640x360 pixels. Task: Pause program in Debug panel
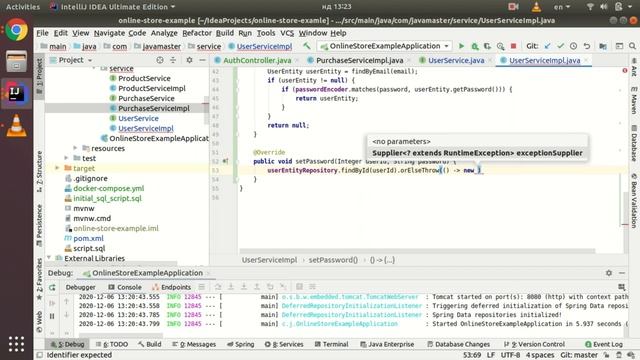pyautogui.click(x=52, y=316)
